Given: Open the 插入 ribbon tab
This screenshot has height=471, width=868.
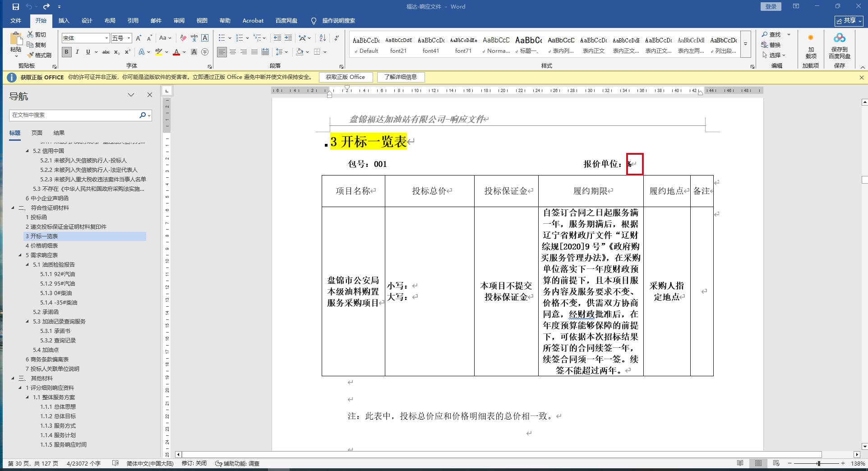Looking at the screenshot, I should [64, 21].
